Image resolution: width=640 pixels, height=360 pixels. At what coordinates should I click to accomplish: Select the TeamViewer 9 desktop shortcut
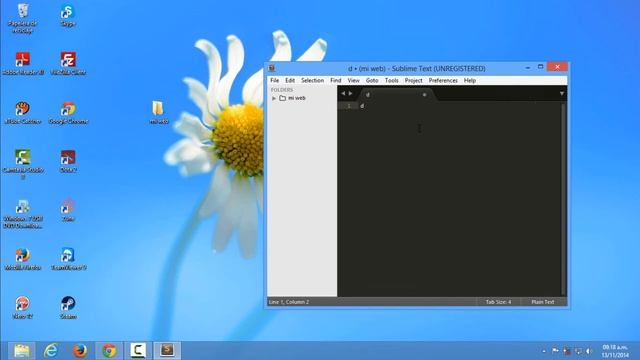(68, 259)
